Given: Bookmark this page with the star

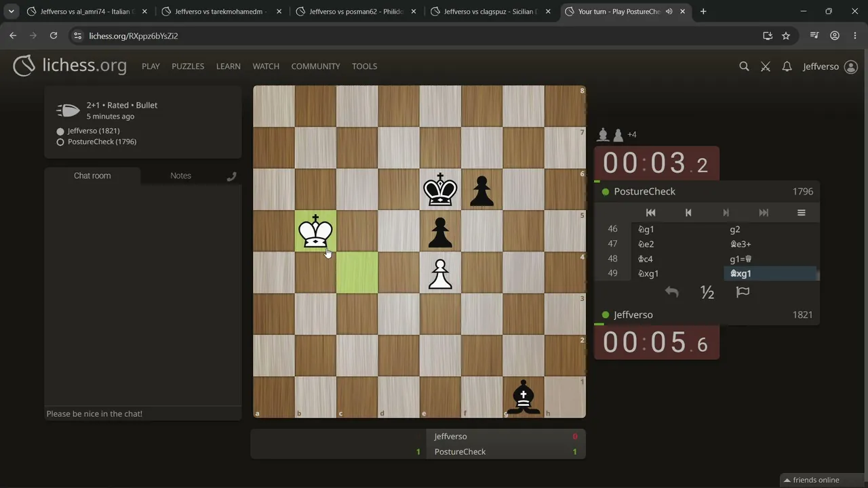Looking at the screenshot, I should tap(786, 36).
